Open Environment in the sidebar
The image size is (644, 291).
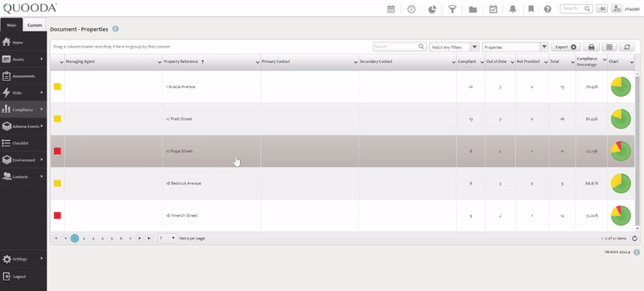pos(23,160)
